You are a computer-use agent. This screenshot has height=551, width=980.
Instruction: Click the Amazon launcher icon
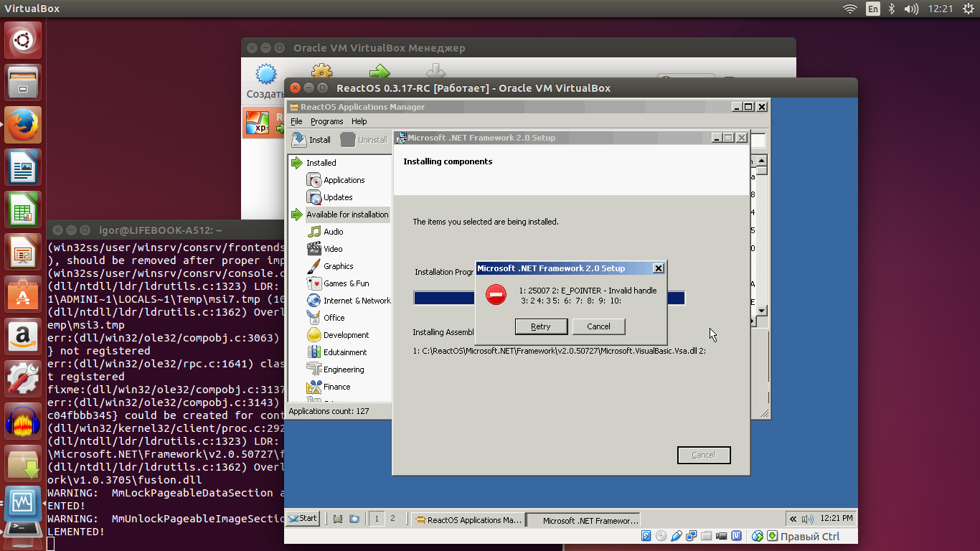click(24, 336)
